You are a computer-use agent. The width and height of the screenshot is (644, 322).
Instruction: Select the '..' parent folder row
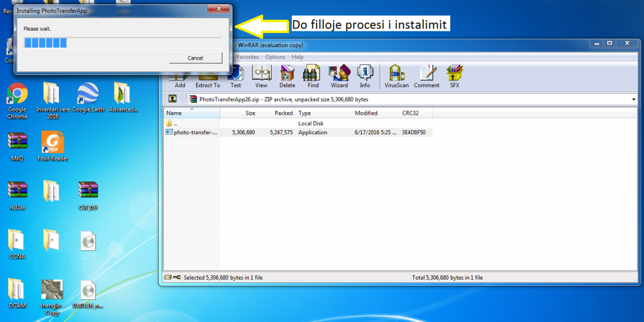pos(297,123)
